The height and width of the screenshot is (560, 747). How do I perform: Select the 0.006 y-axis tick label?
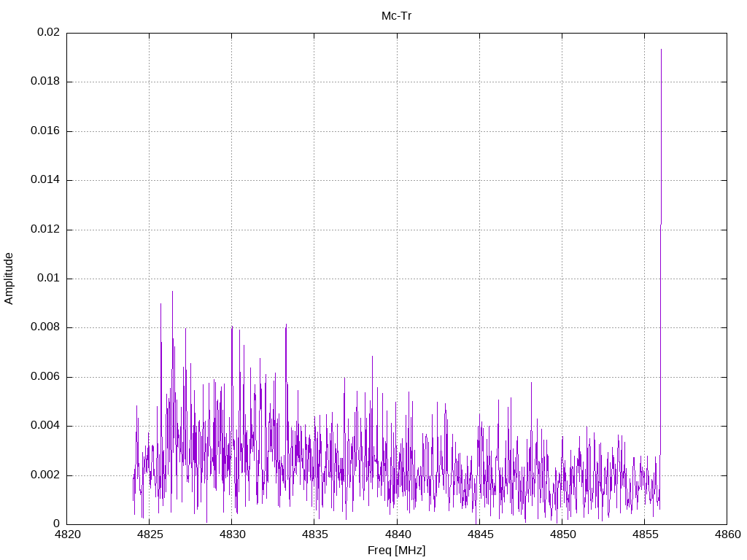tap(45, 377)
